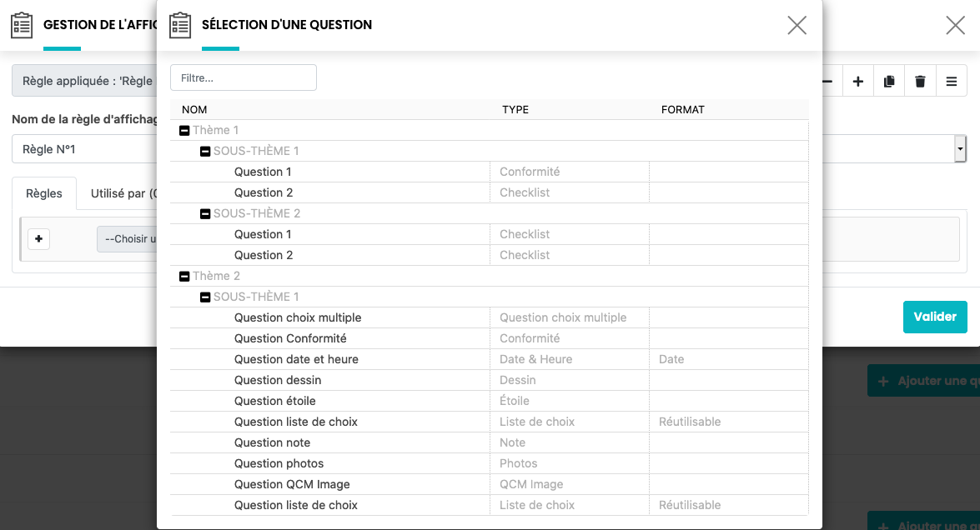Click the plus icon in rule toolbar
The width and height of the screenshot is (980, 530).
click(x=857, y=82)
